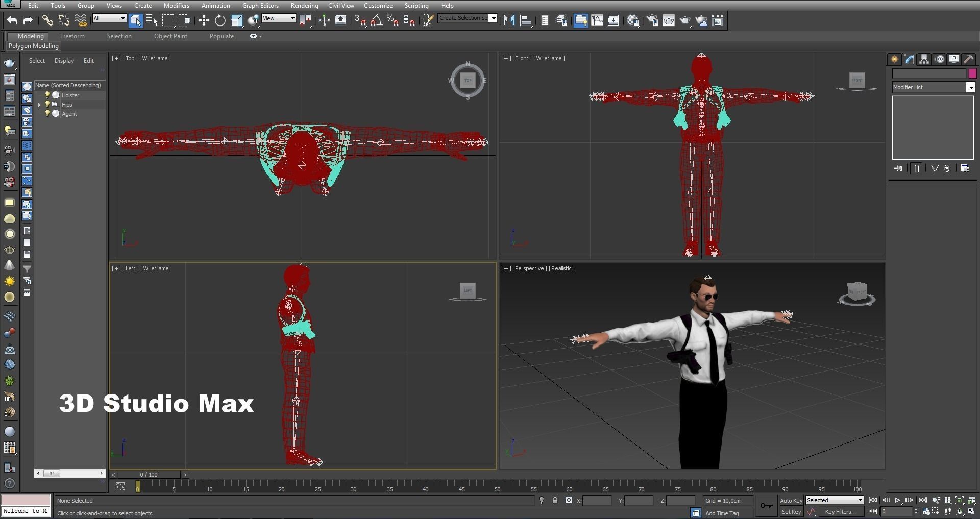Switch to the Object Paint ribbon tab
The image size is (980, 519).
(x=170, y=36)
